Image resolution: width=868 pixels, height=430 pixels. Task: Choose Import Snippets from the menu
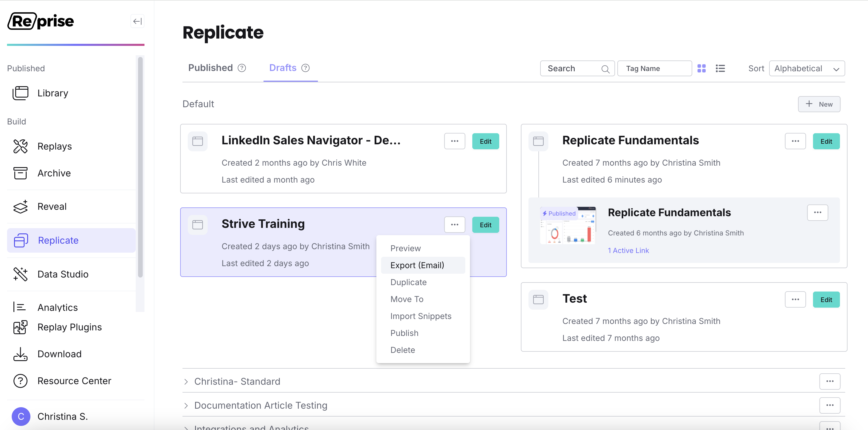click(423, 316)
